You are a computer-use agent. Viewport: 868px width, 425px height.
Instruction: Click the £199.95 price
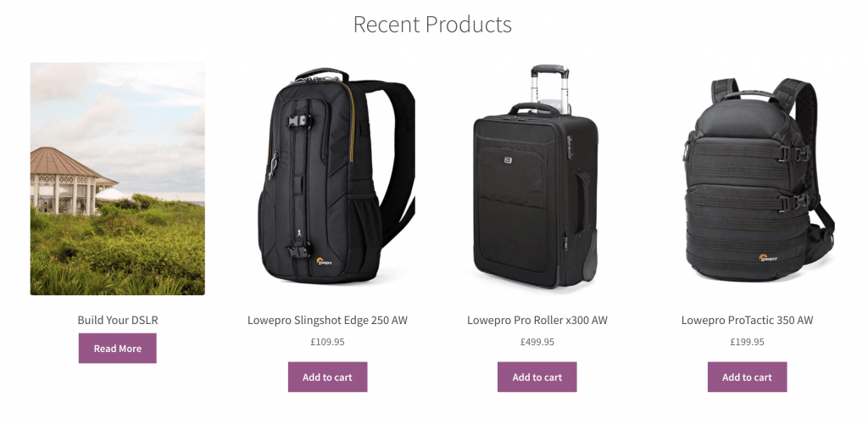pos(747,342)
